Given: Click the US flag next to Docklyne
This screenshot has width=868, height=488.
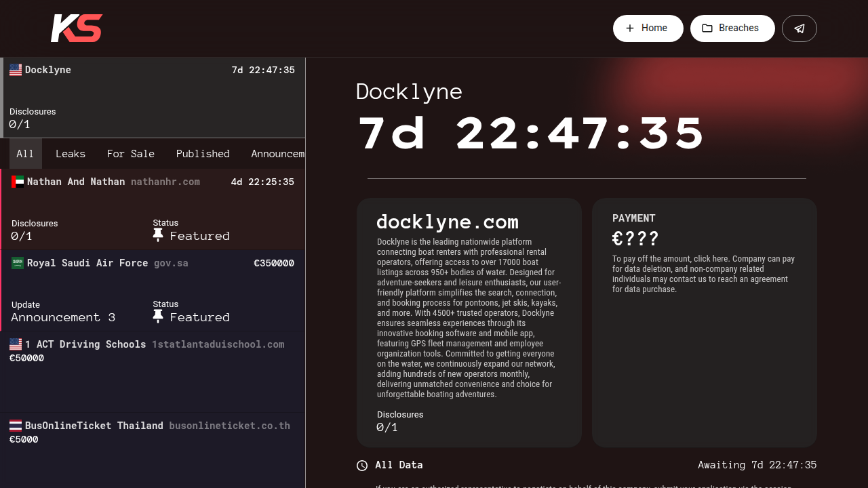Looking at the screenshot, I should tap(16, 70).
